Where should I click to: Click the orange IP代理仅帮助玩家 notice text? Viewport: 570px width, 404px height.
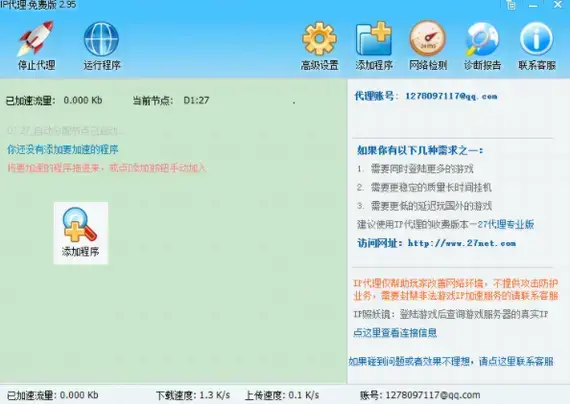tap(456, 289)
